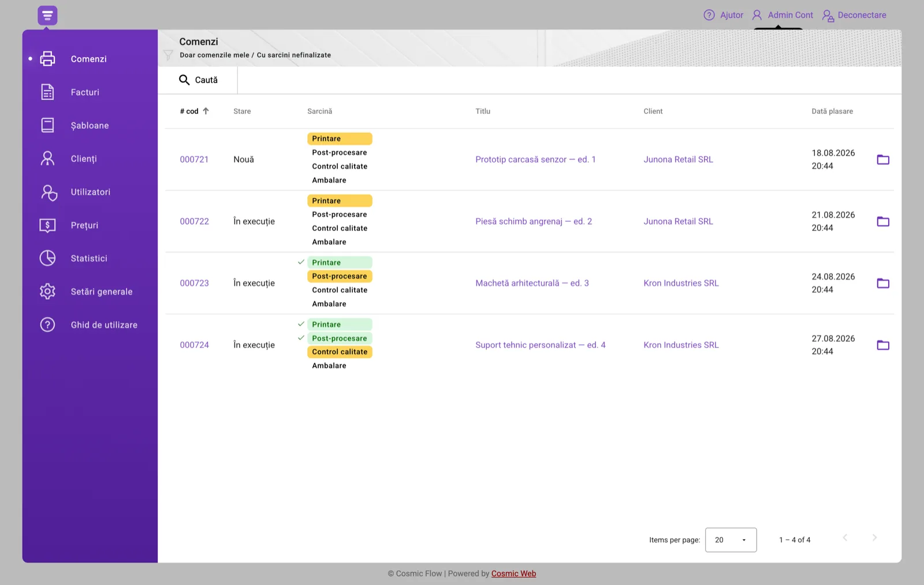924x585 pixels.
Task: Open the Cosmic Web footer link
Action: click(x=513, y=573)
